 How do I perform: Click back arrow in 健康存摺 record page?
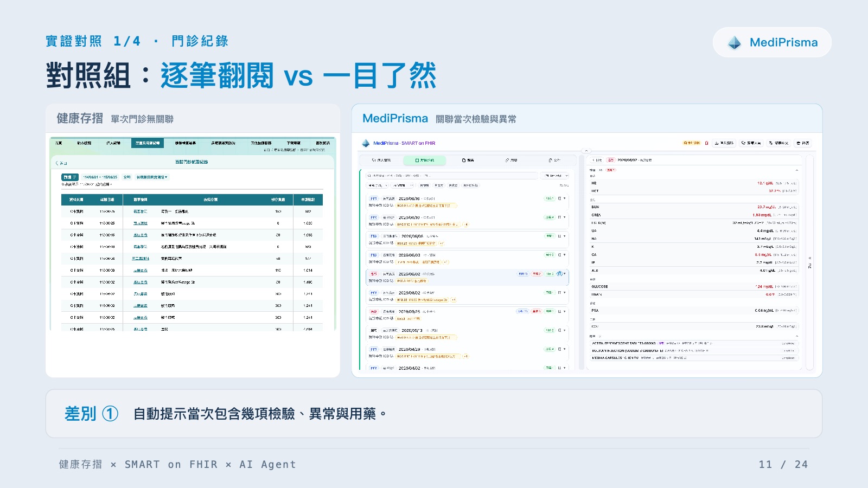(61, 163)
